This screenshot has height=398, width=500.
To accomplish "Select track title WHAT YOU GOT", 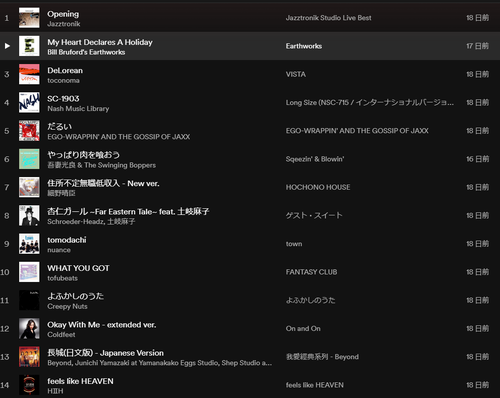I will (78, 268).
